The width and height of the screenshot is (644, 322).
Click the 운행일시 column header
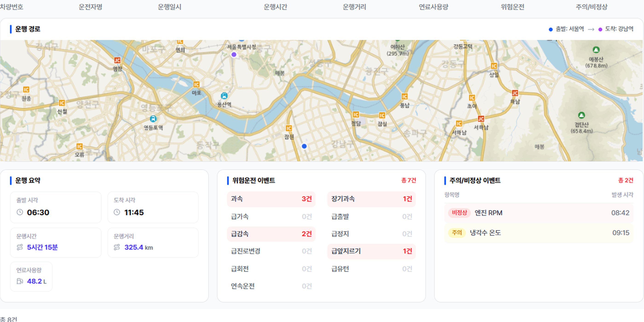point(170,7)
